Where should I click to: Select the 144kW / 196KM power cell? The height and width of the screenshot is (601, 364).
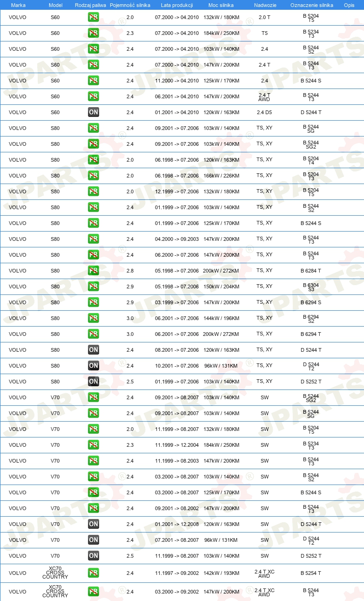point(221,319)
